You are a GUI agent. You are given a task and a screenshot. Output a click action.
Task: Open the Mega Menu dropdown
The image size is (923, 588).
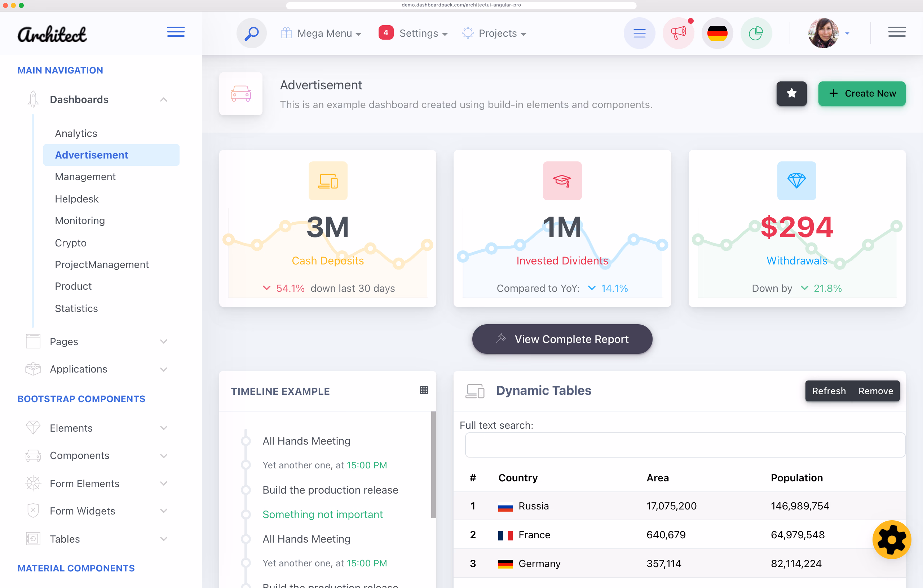click(321, 33)
